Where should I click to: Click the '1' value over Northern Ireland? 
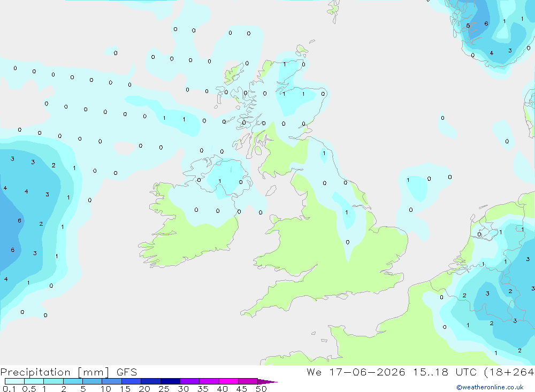point(220,181)
